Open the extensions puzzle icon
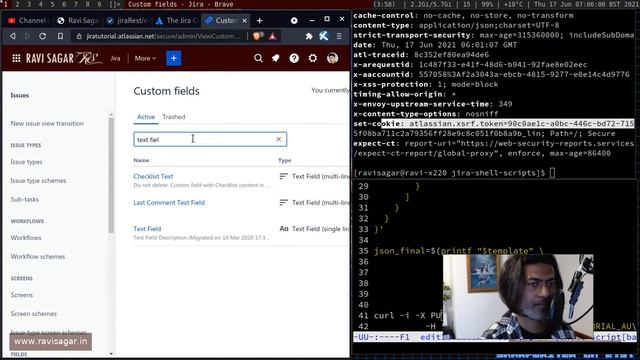The image size is (640, 360). 309,36
